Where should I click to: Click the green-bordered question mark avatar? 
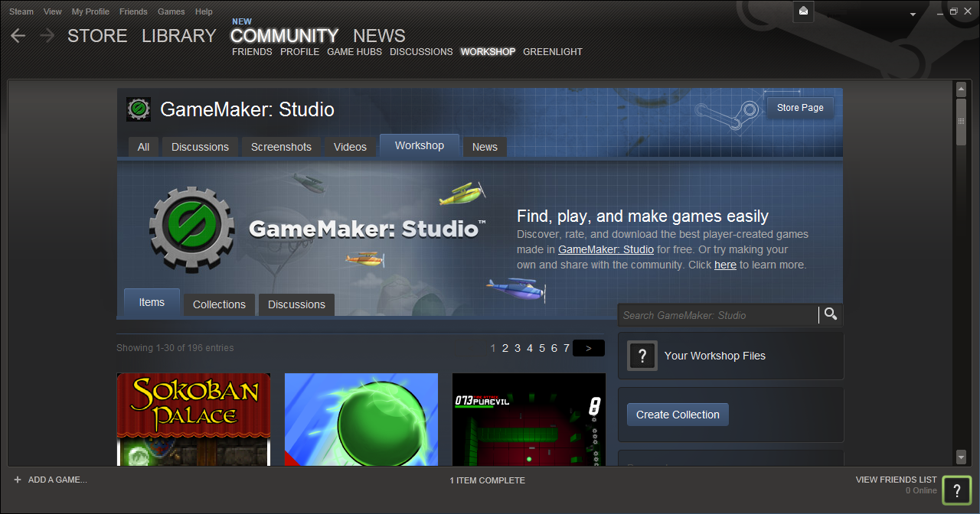pos(957,490)
